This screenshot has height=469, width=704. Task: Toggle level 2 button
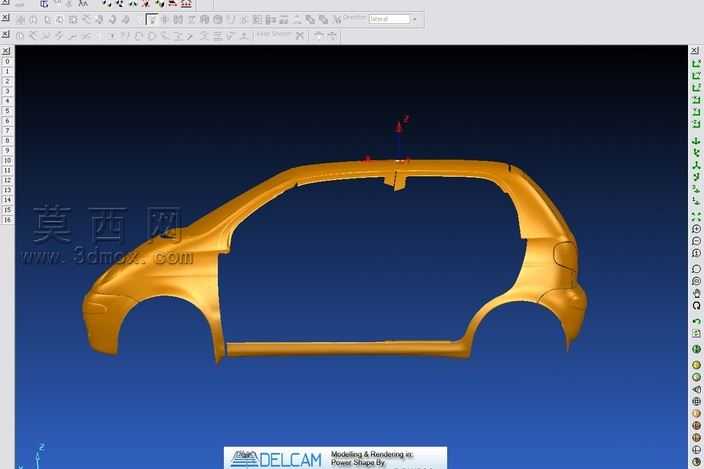7,81
